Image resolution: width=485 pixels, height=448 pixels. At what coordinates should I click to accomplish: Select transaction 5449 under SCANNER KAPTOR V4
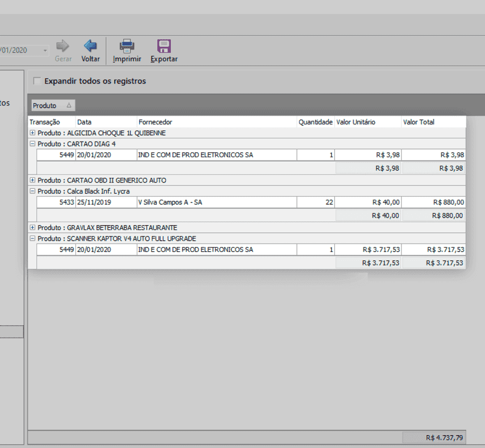pos(56,250)
